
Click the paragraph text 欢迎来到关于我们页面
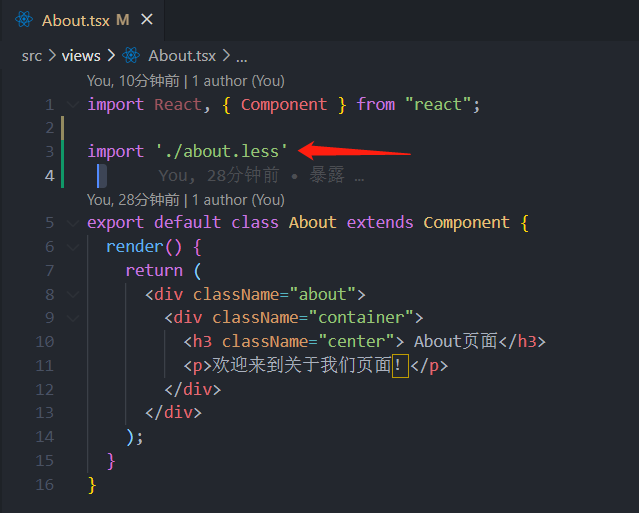302,365
